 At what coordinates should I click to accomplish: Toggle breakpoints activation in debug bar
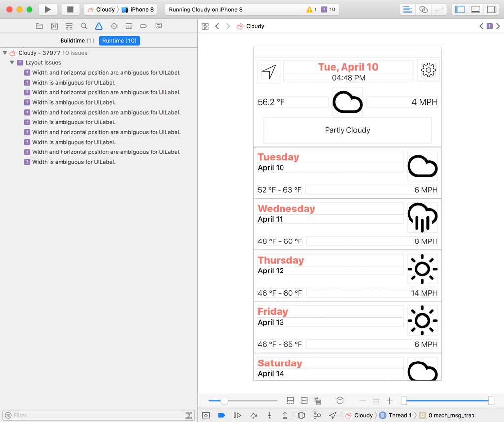pos(221,415)
